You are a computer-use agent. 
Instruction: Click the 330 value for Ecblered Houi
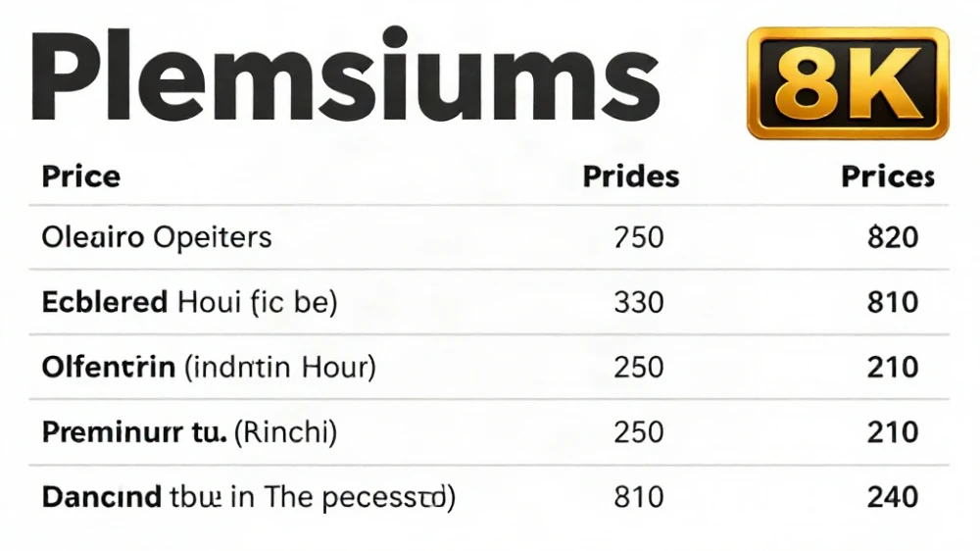click(638, 303)
